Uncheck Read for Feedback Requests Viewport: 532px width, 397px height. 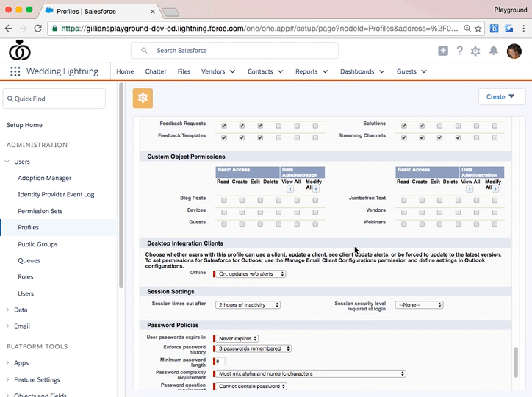coord(224,126)
